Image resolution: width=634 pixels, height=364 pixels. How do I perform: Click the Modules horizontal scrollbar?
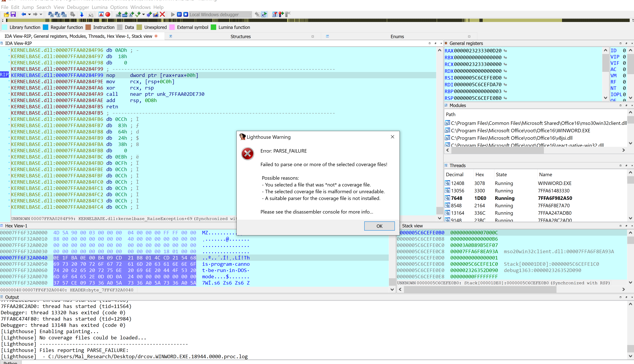coord(497,150)
